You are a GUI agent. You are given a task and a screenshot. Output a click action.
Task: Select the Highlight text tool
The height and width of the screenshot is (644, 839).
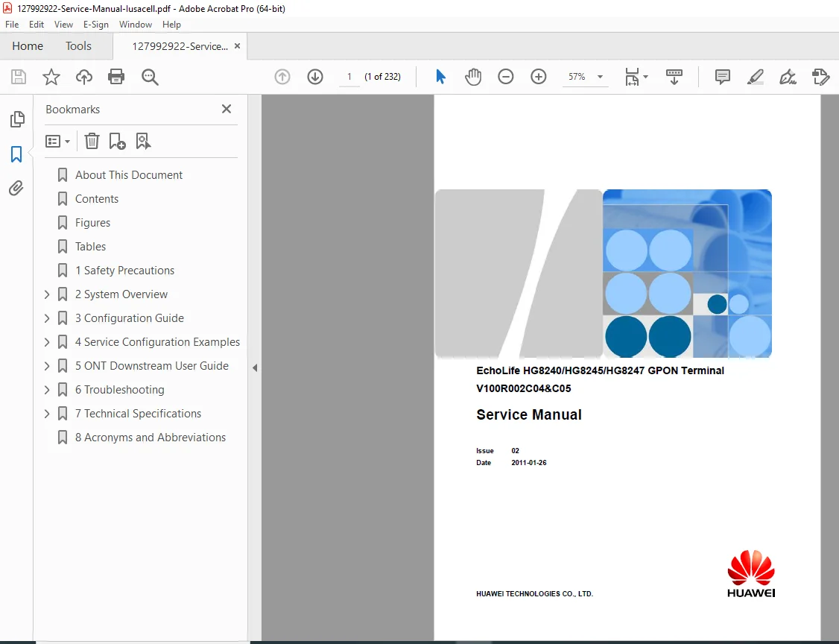755,77
